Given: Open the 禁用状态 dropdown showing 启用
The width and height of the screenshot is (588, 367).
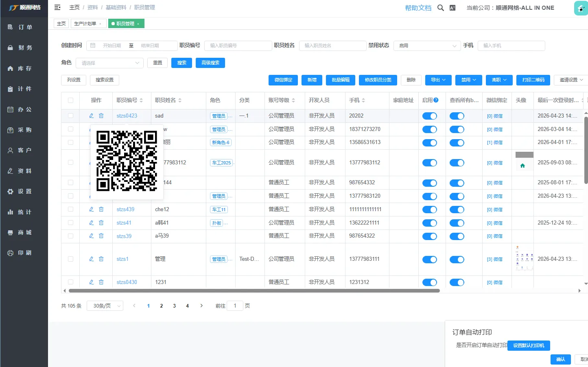Looking at the screenshot, I should coord(426,46).
